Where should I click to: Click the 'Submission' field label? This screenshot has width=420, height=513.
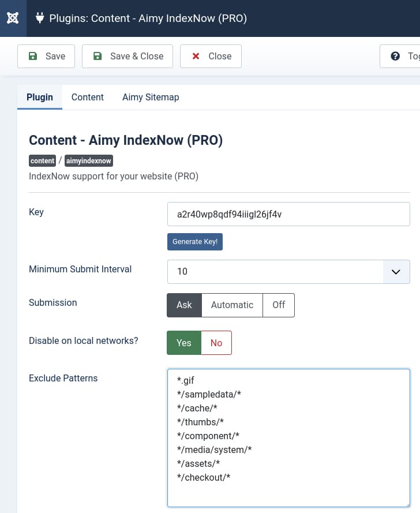(x=52, y=302)
